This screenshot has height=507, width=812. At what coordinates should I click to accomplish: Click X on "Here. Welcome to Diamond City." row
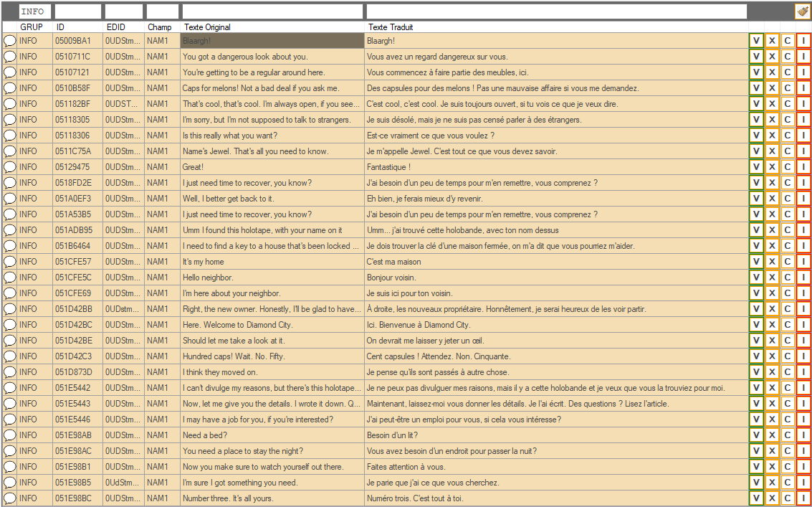772,325
